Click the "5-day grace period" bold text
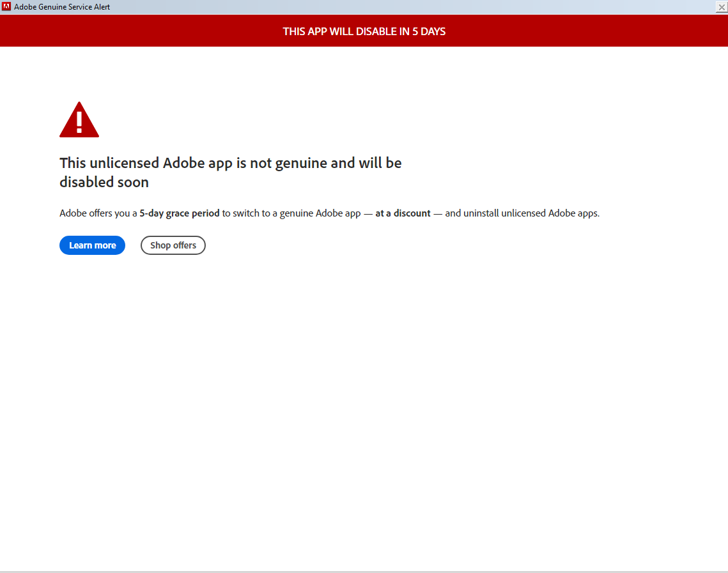 180,213
